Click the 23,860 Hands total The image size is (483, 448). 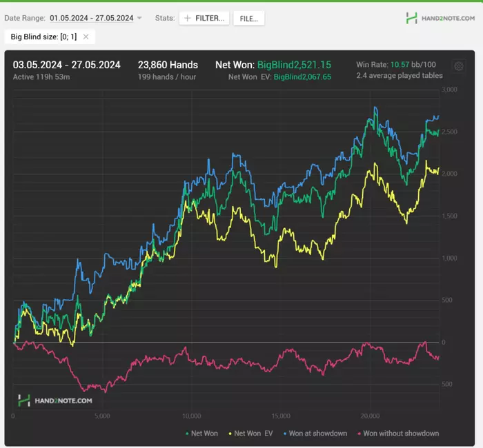pyautogui.click(x=168, y=65)
